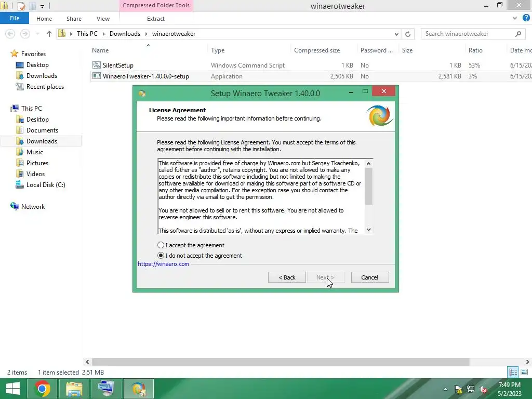Open the File menu in Explorer
Screen dimensions: 532x399
[x=14, y=18]
